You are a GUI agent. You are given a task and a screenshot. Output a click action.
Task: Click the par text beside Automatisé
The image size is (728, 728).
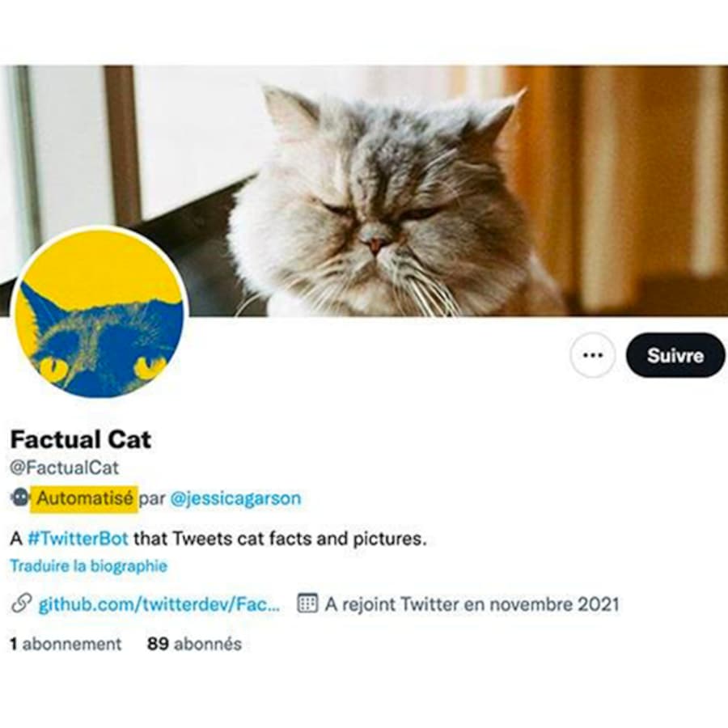154,499
